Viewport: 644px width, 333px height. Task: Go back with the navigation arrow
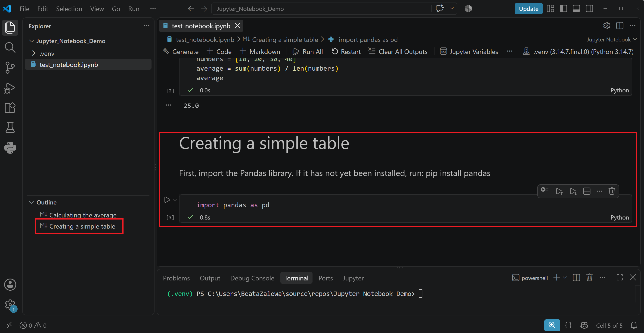tap(191, 9)
